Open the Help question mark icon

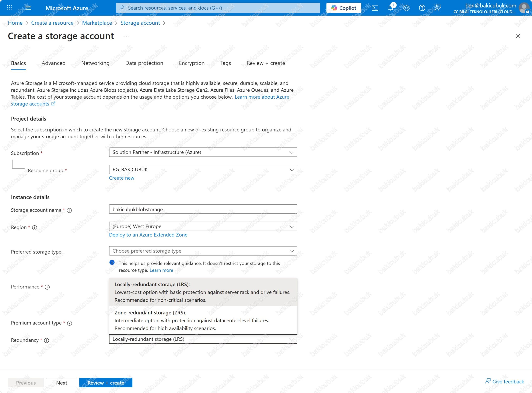[x=422, y=8]
